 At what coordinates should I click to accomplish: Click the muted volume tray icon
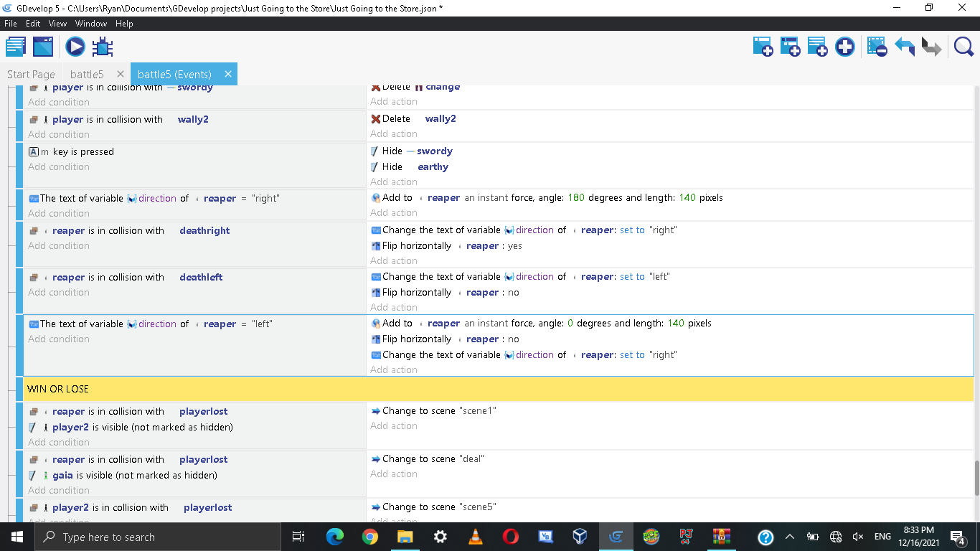(857, 537)
